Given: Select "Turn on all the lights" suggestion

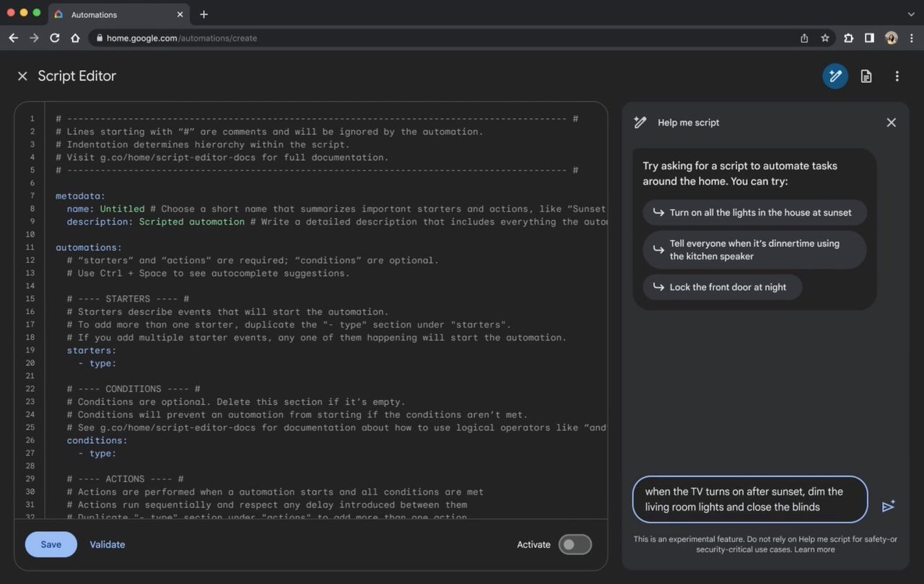Looking at the screenshot, I should point(754,212).
